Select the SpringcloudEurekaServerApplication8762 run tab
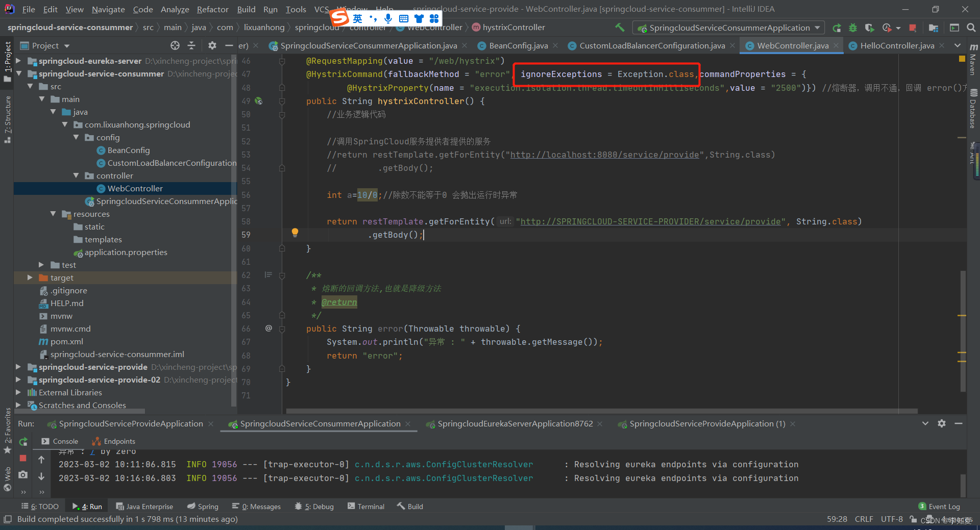 point(515,423)
